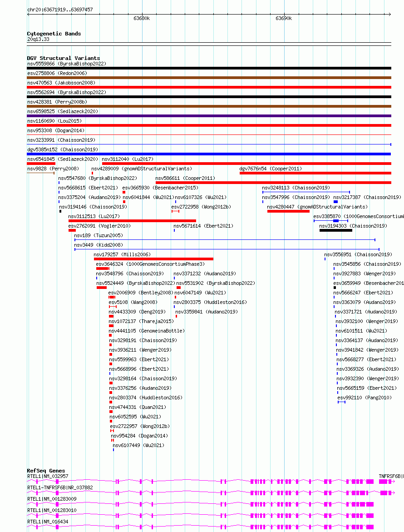Select nsv9828 (Perry2008) label
Screen dimensions: 404x532
click(53, 169)
